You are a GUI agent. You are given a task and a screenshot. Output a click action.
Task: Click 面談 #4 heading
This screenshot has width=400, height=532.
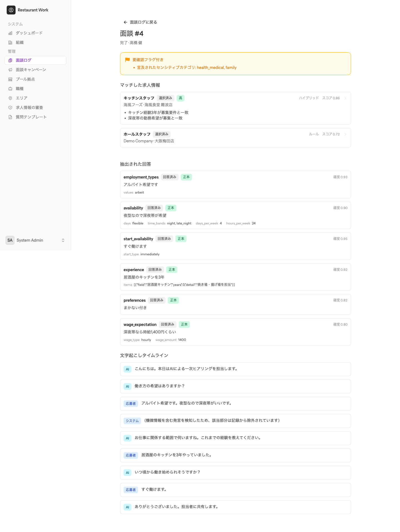(132, 34)
